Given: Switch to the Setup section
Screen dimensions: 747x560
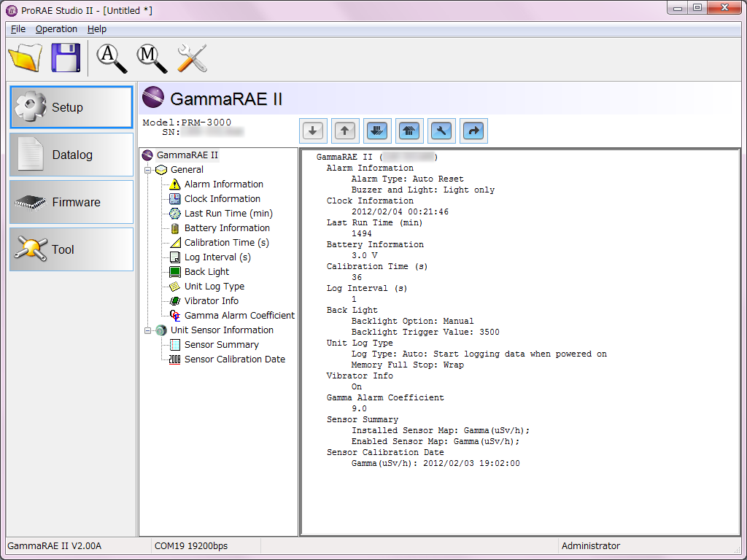Looking at the screenshot, I should (71, 107).
